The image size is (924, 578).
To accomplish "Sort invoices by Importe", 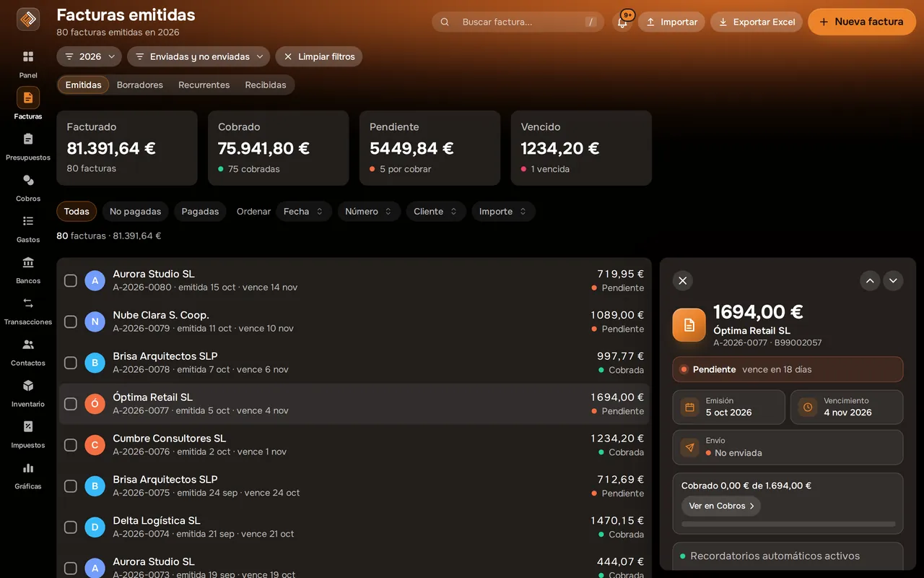I will point(503,212).
